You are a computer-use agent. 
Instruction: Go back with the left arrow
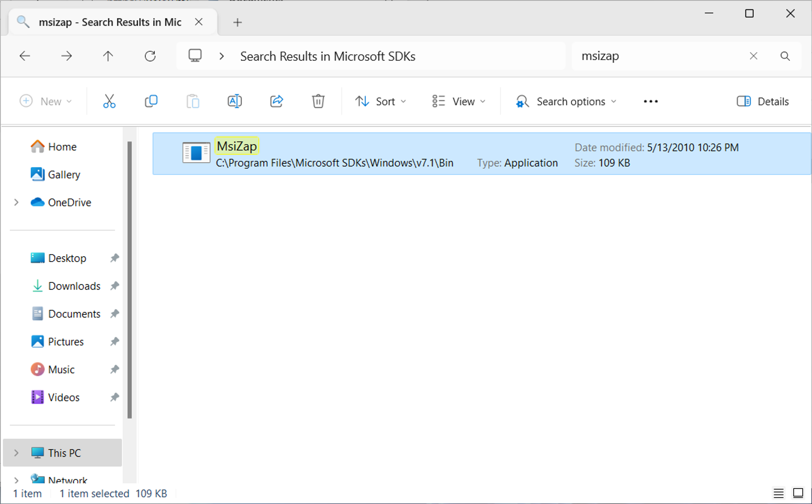click(25, 56)
